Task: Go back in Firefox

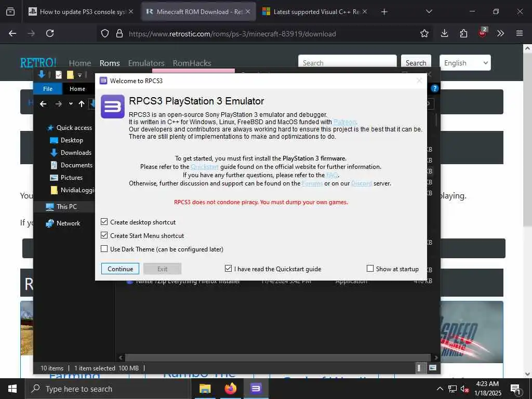Action: (x=12, y=33)
